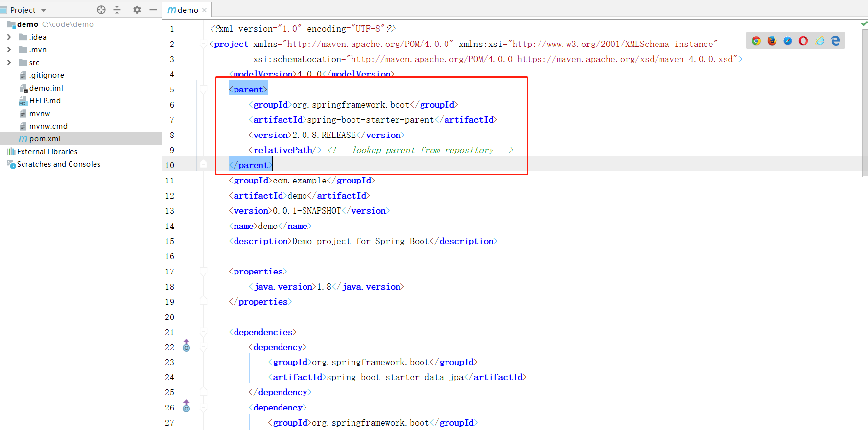Click spring-boot-starter-data-jpa artifactId text
This screenshot has width=868, height=433.
(x=395, y=377)
